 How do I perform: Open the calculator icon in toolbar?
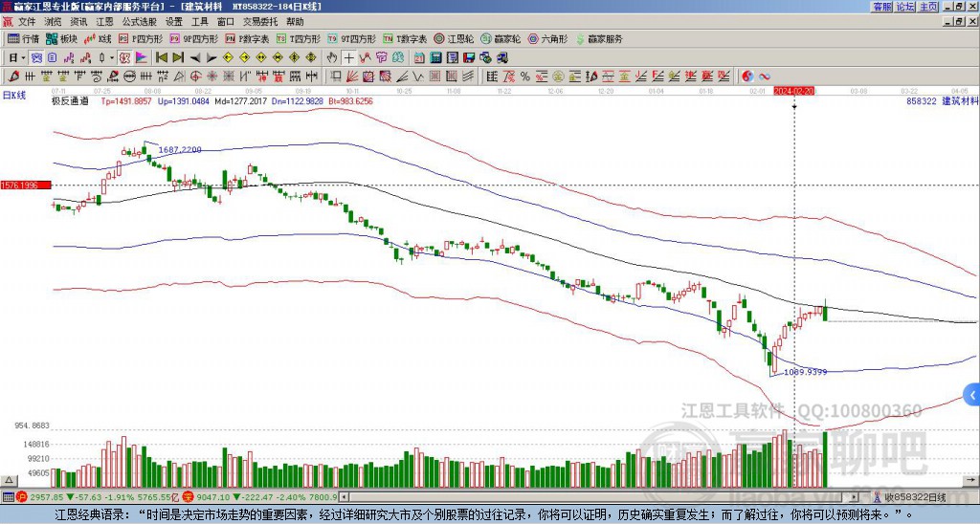(436, 57)
